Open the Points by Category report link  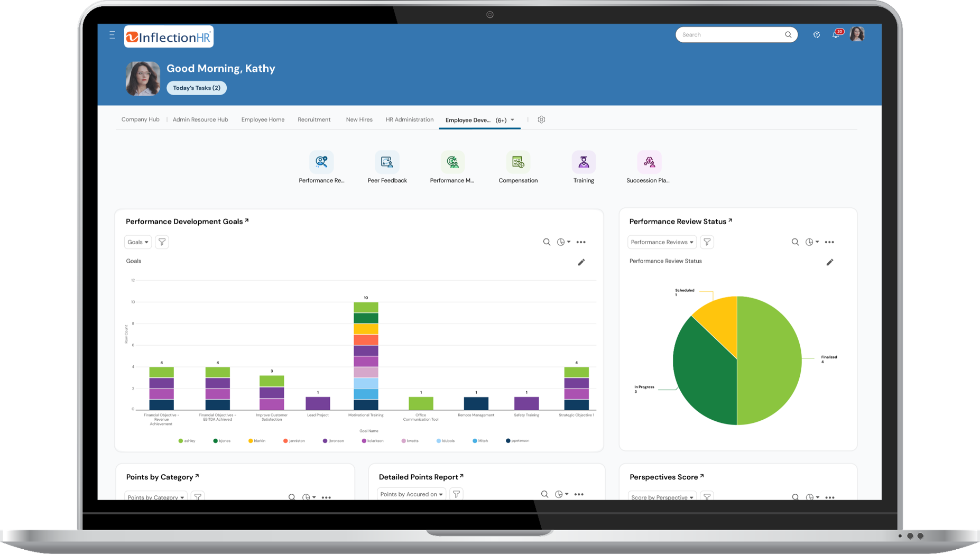pos(163,477)
